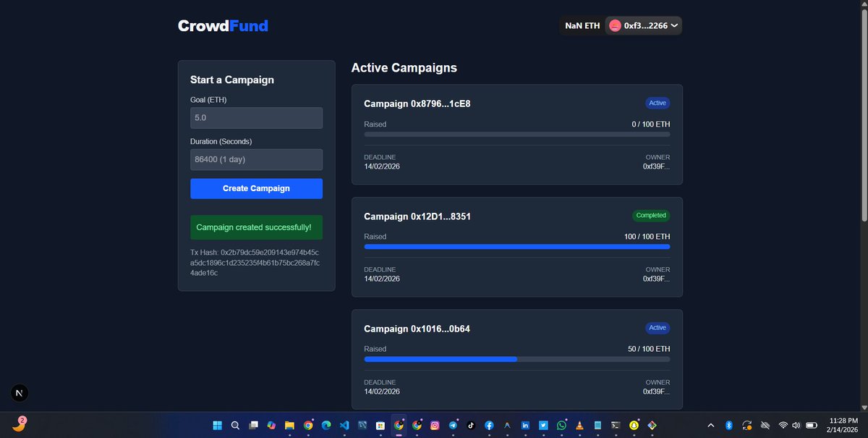This screenshot has width=868, height=438.
Task: Open battery status icon
Action: point(812,426)
